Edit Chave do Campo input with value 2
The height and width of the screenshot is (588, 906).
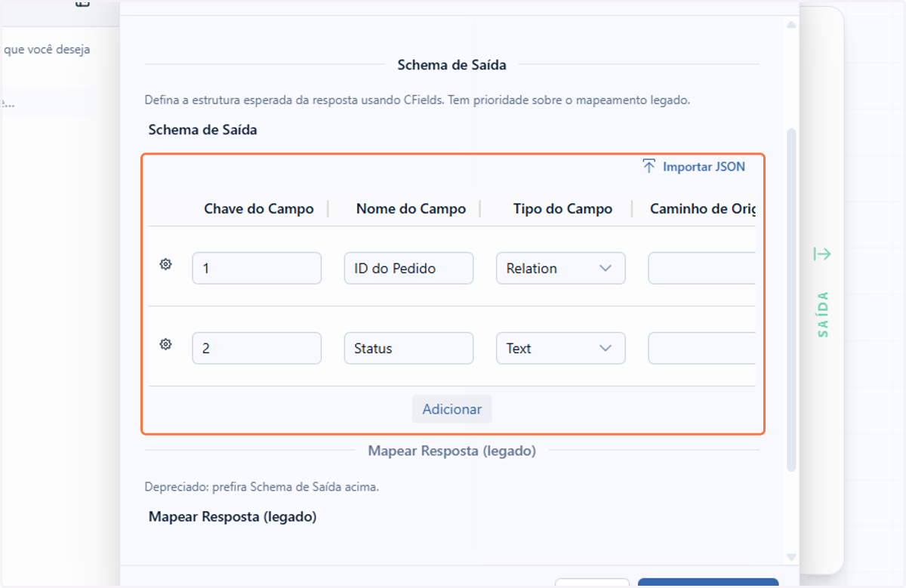(257, 348)
